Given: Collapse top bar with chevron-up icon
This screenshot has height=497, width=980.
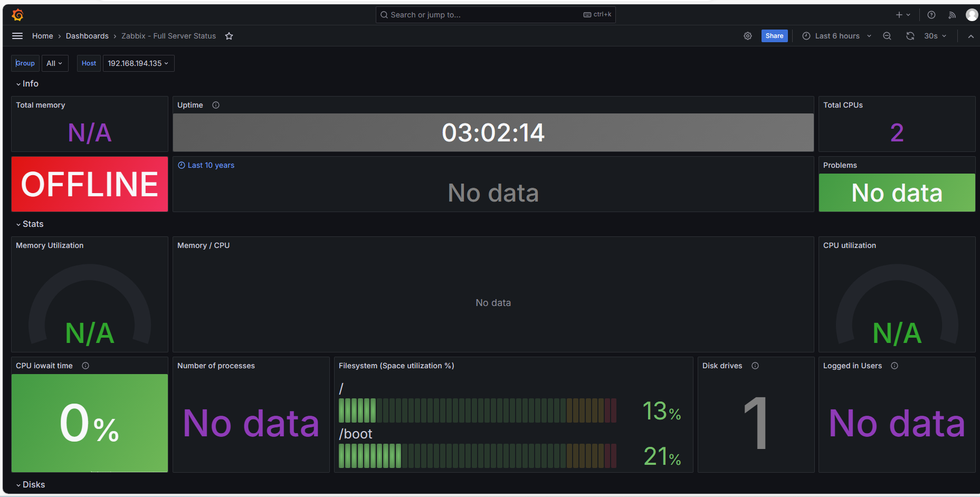Looking at the screenshot, I should coord(971,36).
